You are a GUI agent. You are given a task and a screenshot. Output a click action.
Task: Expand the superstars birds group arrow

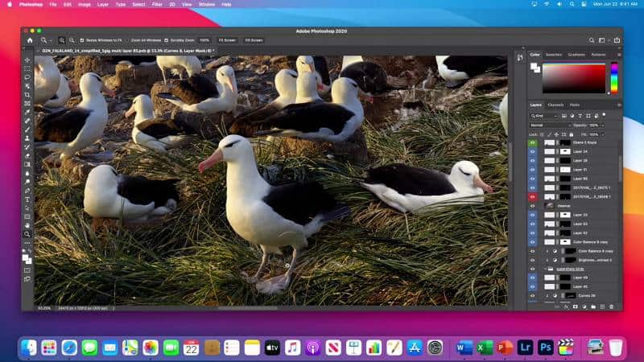pyautogui.click(x=547, y=269)
